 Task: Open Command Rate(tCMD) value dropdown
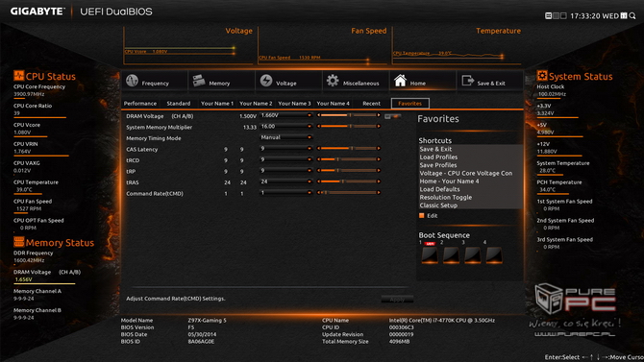286,192
